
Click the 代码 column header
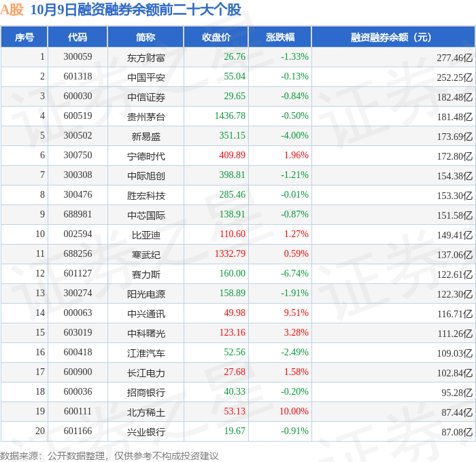78,37
